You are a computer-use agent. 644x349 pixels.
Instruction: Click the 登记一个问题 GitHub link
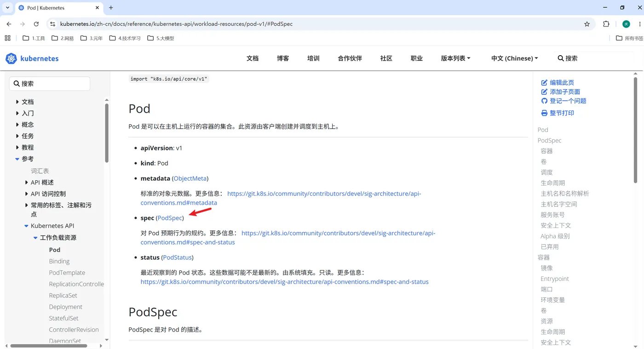tap(563, 101)
